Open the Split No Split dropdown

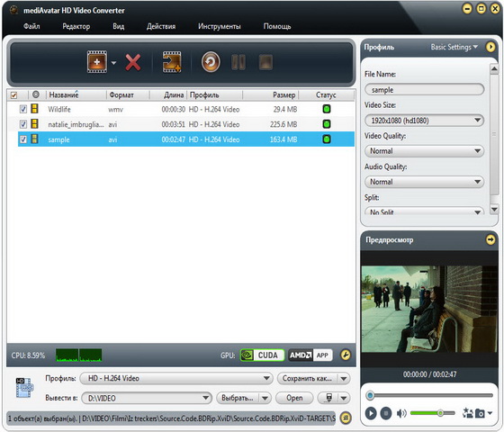pyautogui.click(x=424, y=211)
